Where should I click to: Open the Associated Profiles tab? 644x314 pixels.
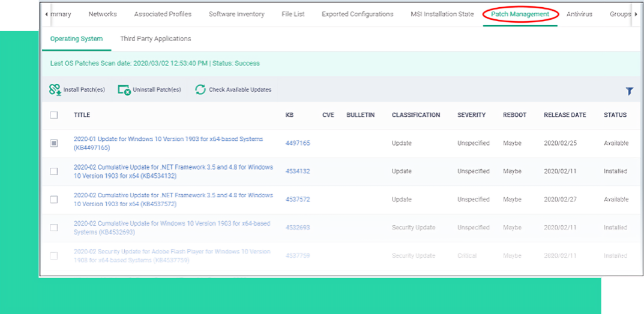(x=163, y=14)
